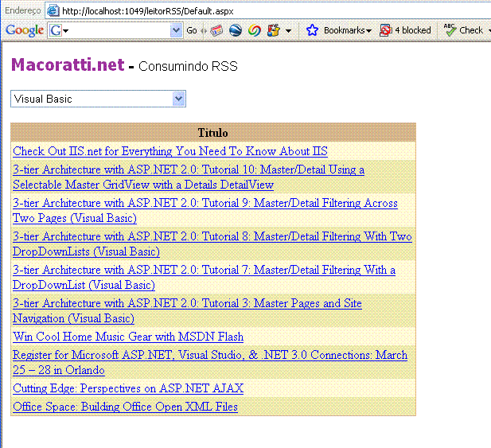This screenshot has height=448, width=491.
Task: Click the blue globe icon on Google toolbar
Action: click(x=236, y=30)
